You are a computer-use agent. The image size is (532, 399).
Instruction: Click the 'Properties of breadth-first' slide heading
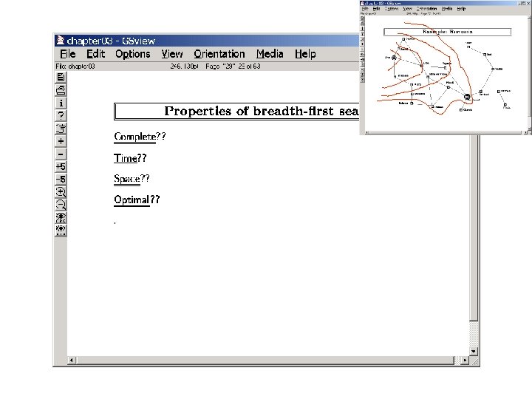(x=261, y=111)
